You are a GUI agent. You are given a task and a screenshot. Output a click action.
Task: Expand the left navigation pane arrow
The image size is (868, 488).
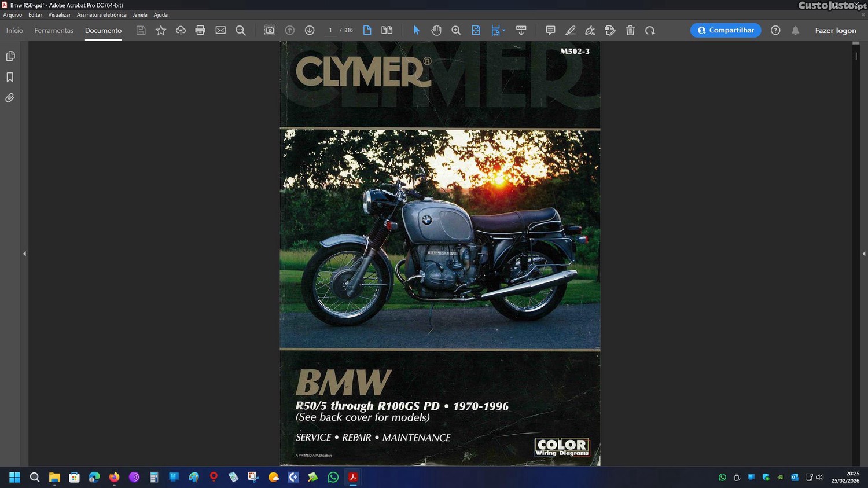(x=24, y=254)
